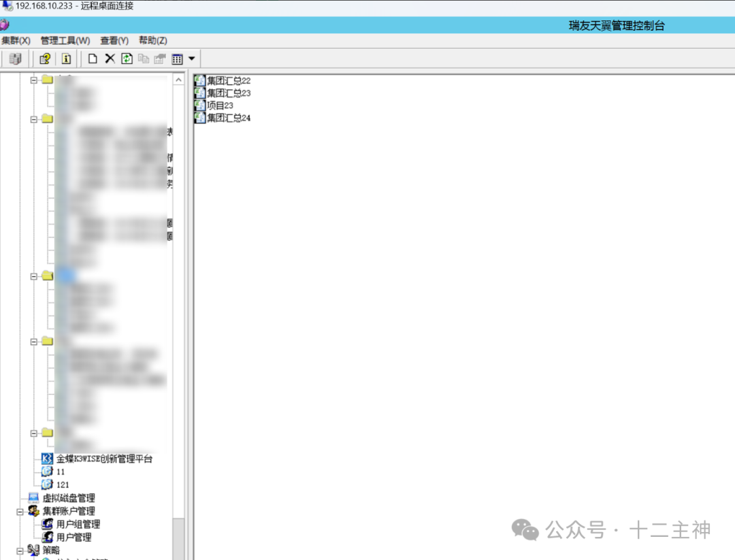Open the 集群(X) menu
This screenshot has height=560, width=735.
[16, 41]
